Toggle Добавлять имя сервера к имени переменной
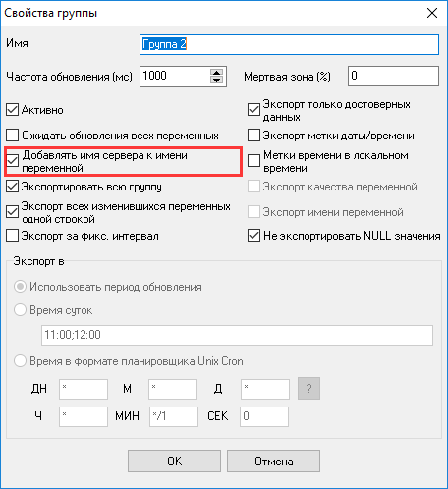This screenshot has height=489, width=448. (x=13, y=161)
